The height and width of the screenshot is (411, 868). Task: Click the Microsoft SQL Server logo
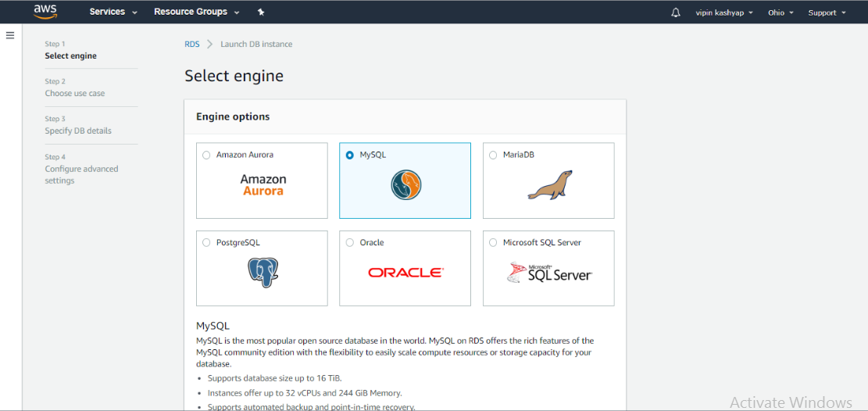coord(550,272)
